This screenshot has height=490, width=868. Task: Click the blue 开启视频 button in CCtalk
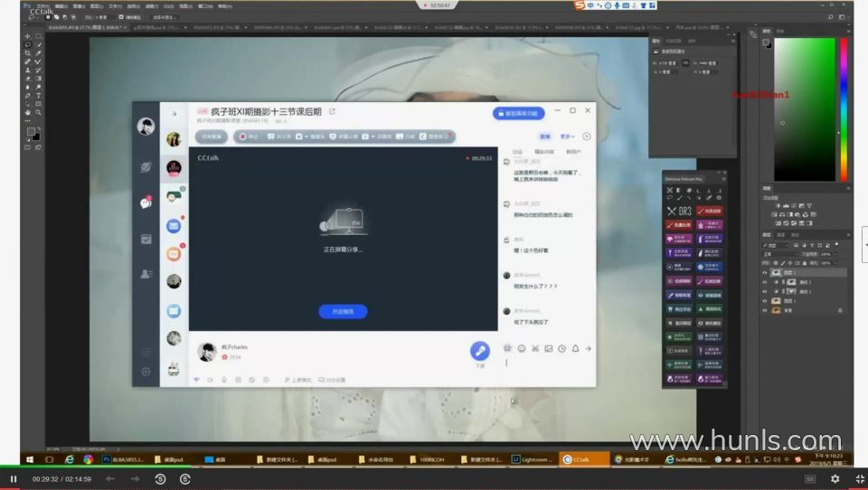click(343, 312)
